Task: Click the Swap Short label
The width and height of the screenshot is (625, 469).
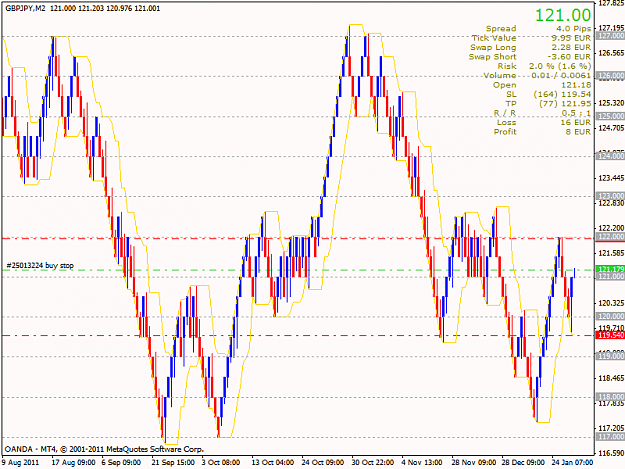Action: tap(492, 57)
